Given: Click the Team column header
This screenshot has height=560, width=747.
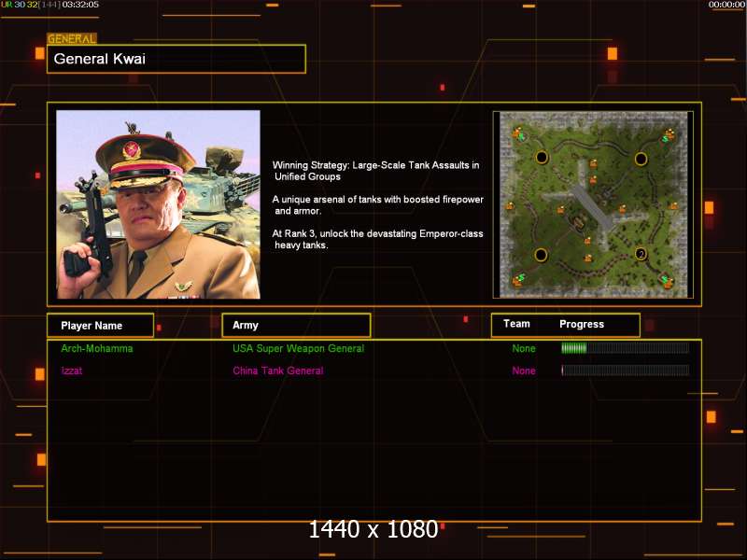Looking at the screenshot, I should (x=517, y=324).
